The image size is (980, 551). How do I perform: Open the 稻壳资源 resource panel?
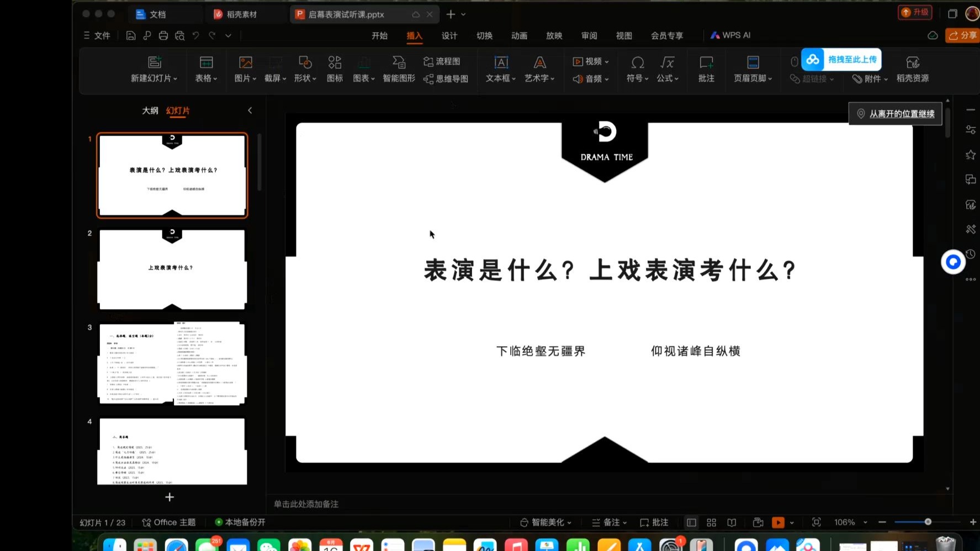coord(912,68)
